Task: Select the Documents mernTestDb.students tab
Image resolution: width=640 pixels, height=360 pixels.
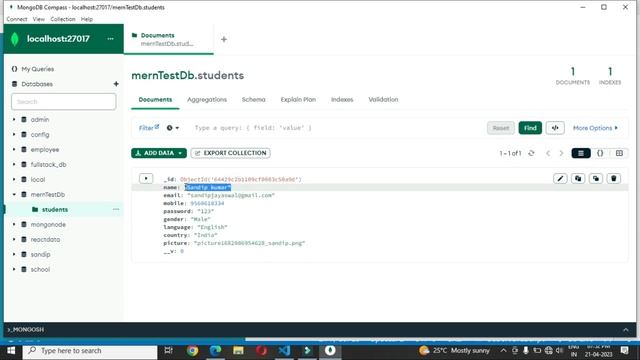Action: coord(168,39)
